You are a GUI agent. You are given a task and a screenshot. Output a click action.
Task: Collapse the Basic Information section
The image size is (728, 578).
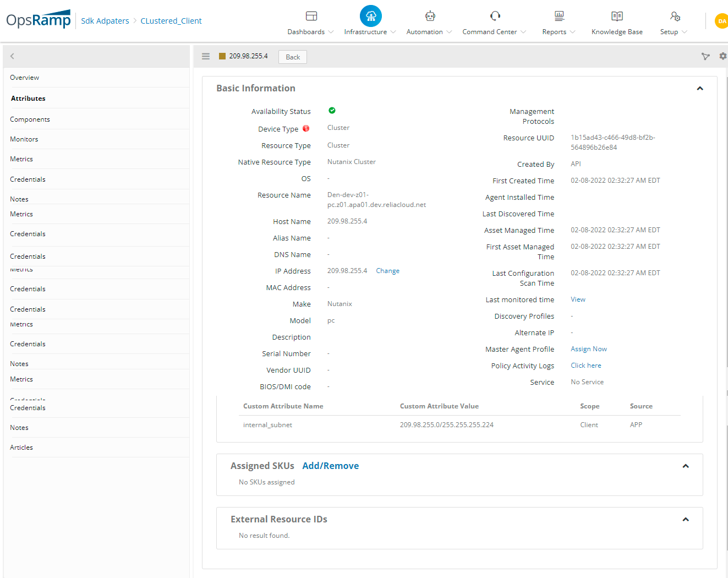700,88
